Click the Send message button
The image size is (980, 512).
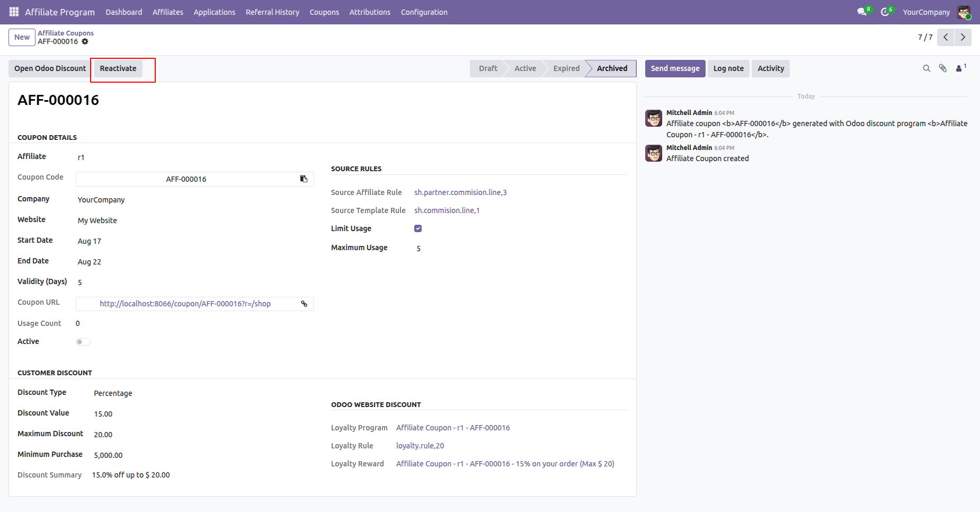click(675, 68)
